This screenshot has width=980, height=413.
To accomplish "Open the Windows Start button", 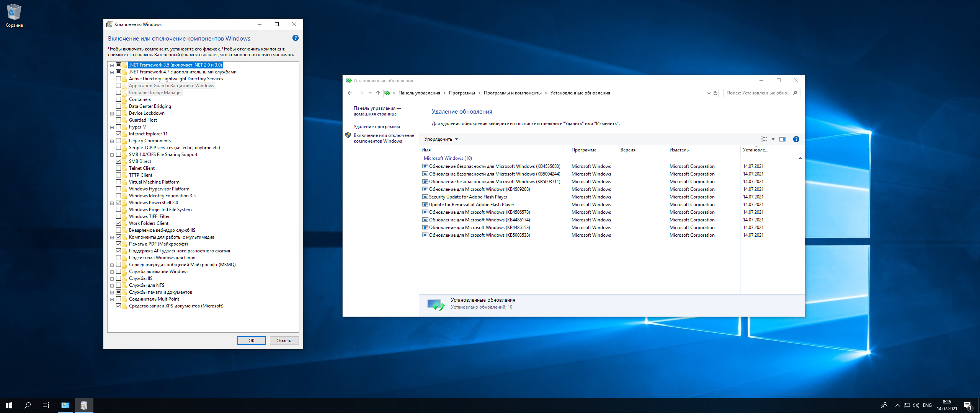I will (x=9, y=405).
